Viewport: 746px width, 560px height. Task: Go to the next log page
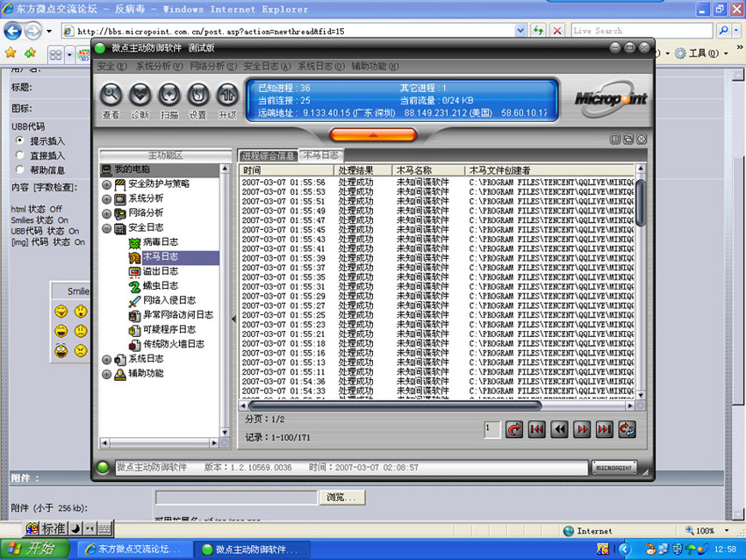583,429
